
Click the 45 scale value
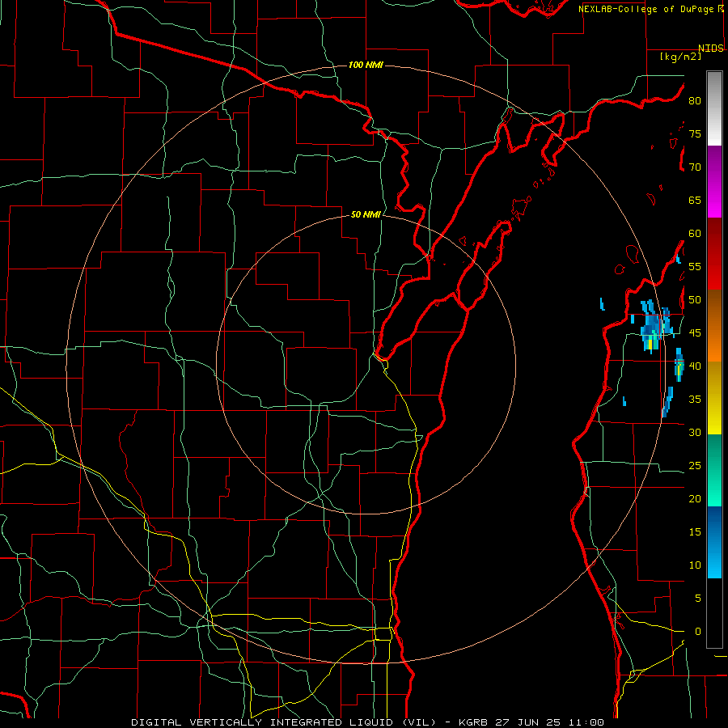[x=695, y=333]
